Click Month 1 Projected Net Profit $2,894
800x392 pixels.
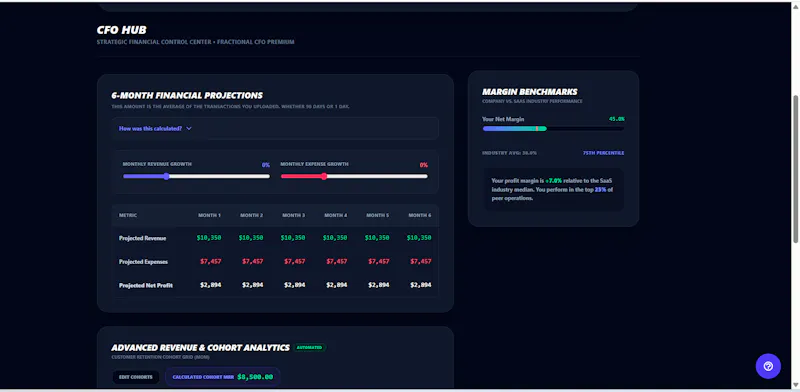coord(211,285)
